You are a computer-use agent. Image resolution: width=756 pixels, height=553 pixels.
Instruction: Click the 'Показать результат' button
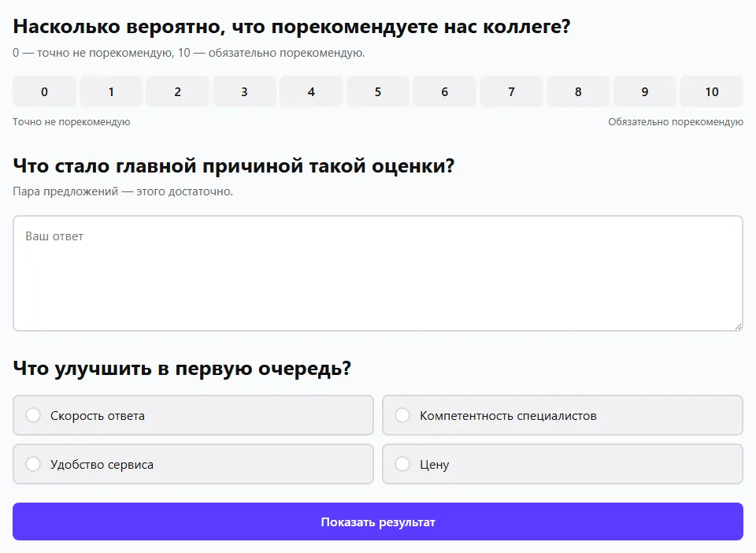[378, 521]
